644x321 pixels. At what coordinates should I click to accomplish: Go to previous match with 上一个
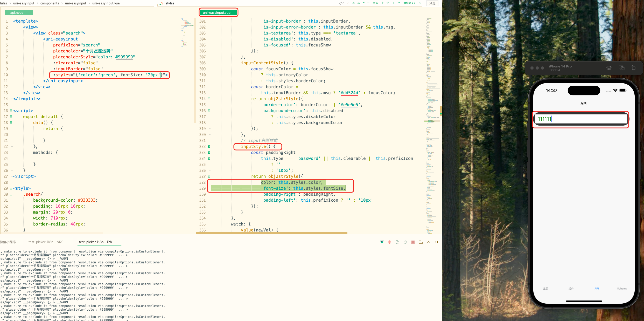coord(385,3)
